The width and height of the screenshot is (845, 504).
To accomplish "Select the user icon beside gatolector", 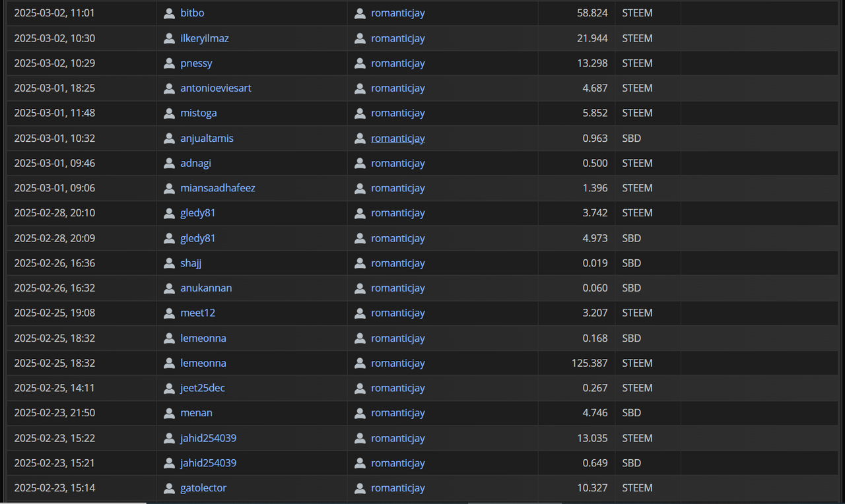I will point(169,488).
